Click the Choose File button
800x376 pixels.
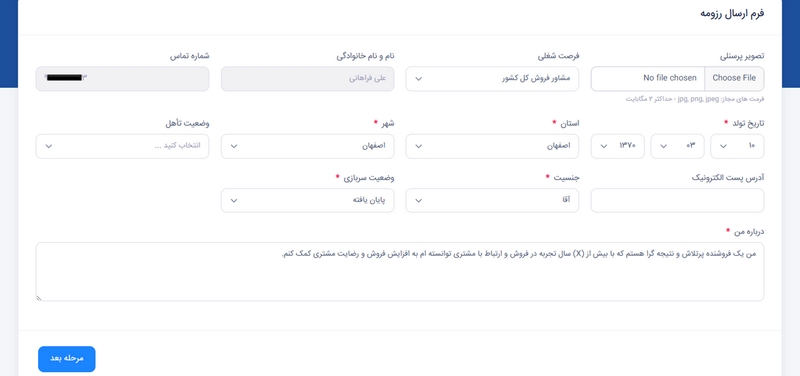(734, 79)
